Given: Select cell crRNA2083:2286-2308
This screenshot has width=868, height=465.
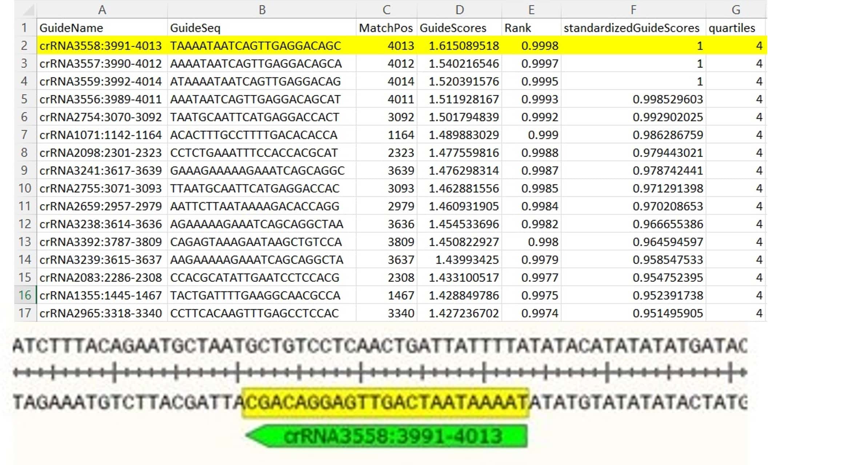Looking at the screenshot, I should click(102, 277).
